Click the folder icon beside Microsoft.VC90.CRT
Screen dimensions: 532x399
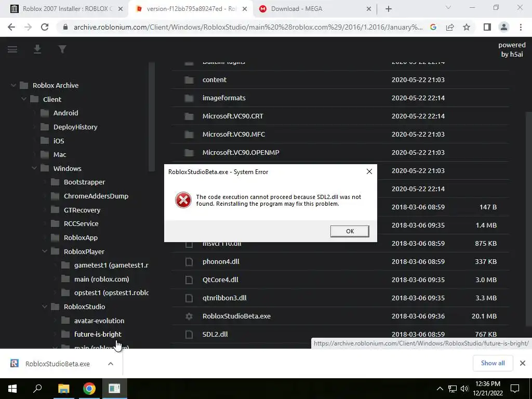(x=189, y=116)
